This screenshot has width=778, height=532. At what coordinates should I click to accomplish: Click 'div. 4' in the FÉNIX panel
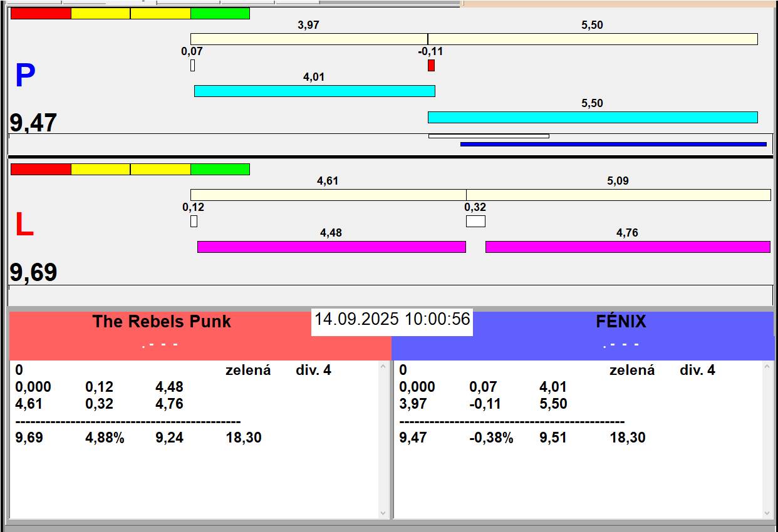(697, 371)
